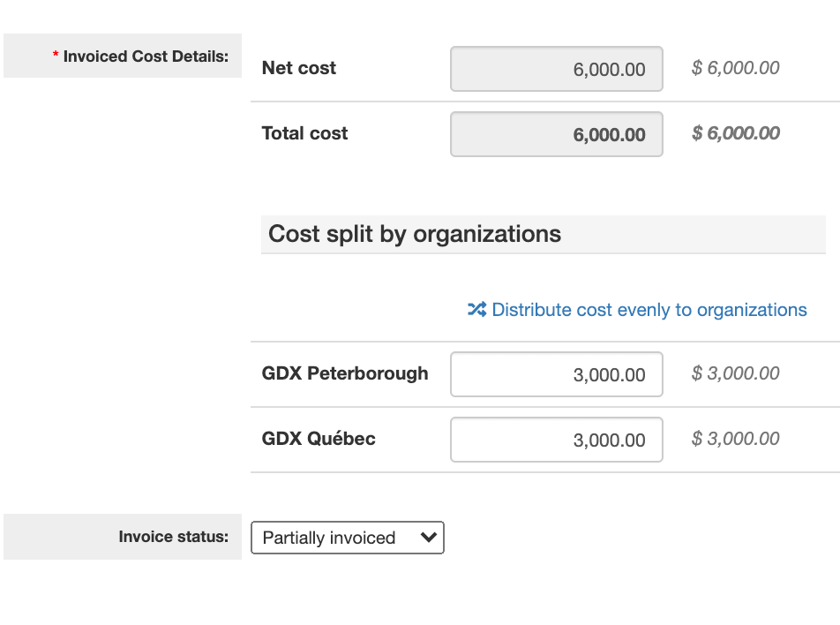Click the italic $ 6,000.00 beside Net cost

(x=735, y=67)
